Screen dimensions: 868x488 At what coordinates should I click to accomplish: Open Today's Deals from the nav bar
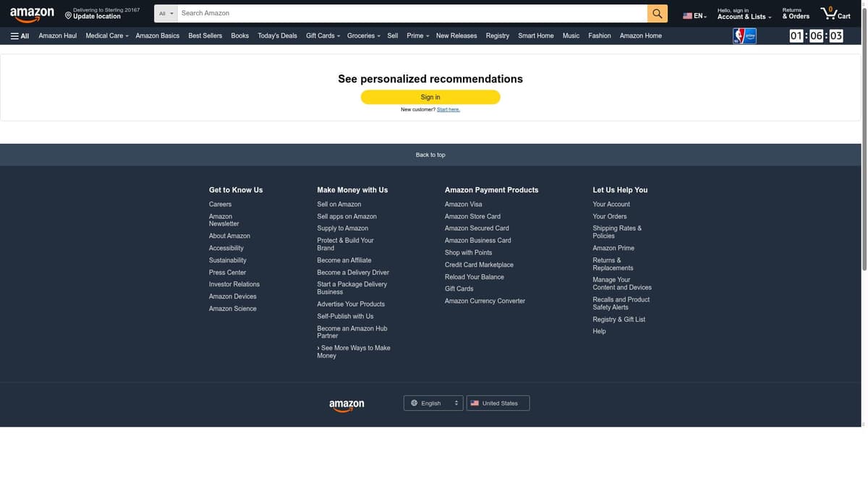[277, 35]
